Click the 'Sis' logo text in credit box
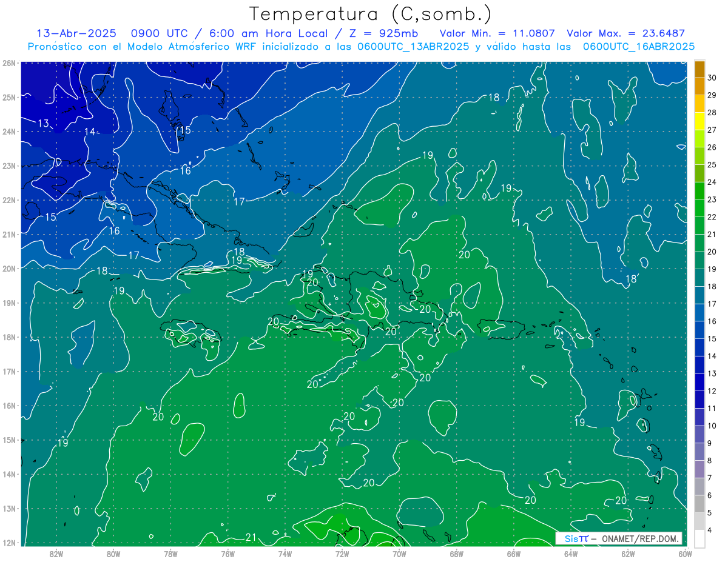728x562 pixels. pyautogui.click(x=571, y=538)
